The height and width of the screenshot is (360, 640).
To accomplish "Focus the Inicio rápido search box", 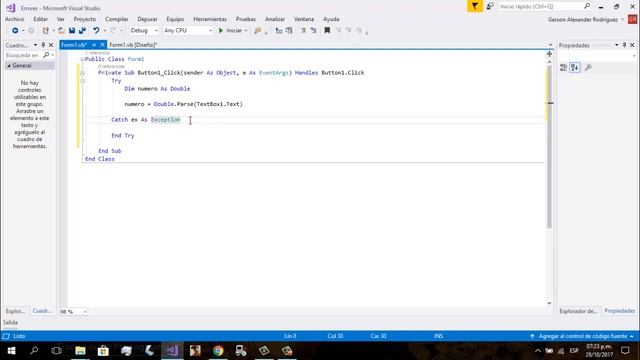I will tap(544, 7).
